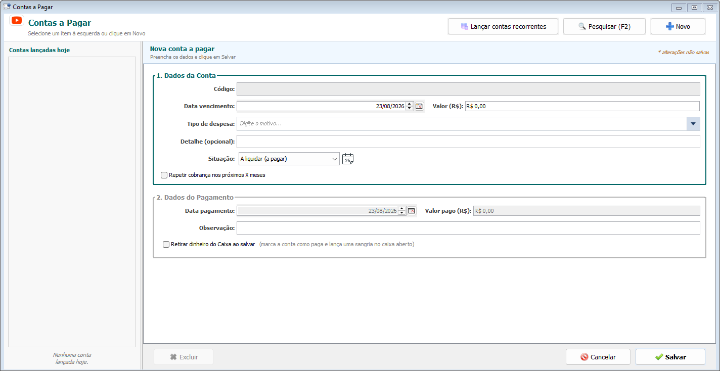The height and width of the screenshot is (371, 720).
Task: Click the Cancelar button
Action: pyautogui.click(x=598, y=357)
